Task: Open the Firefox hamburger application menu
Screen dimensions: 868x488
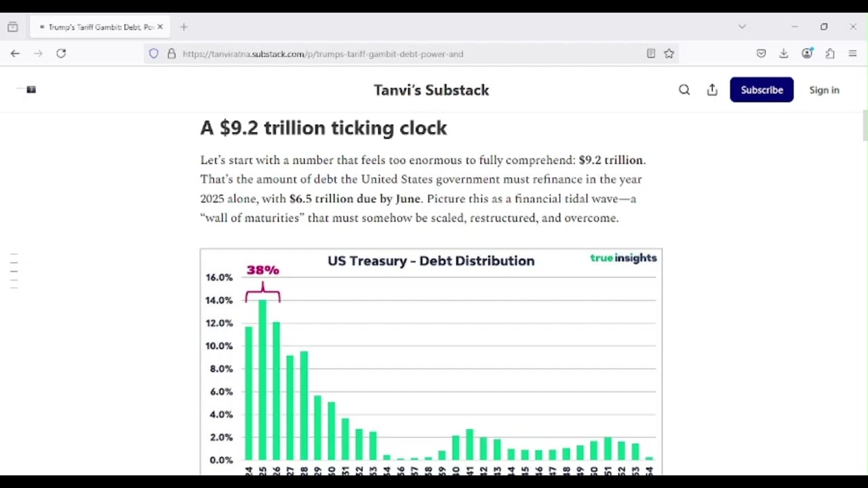Action: 853,54
